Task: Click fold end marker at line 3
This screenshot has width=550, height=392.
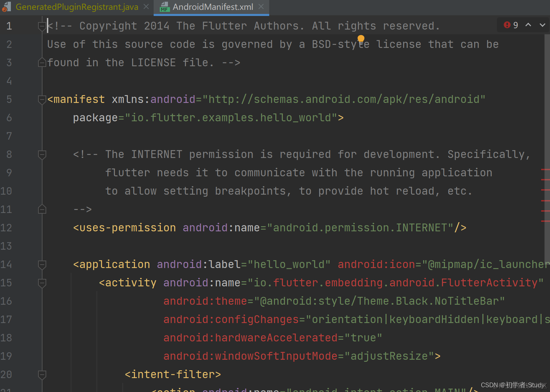Action: [42, 63]
